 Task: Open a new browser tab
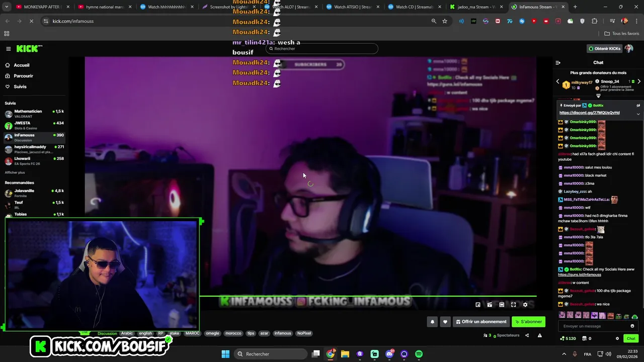pyautogui.click(x=575, y=7)
